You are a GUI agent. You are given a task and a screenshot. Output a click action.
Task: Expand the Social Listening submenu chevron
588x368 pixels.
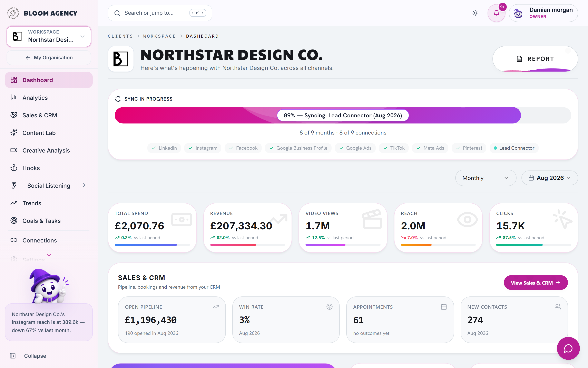(84, 185)
